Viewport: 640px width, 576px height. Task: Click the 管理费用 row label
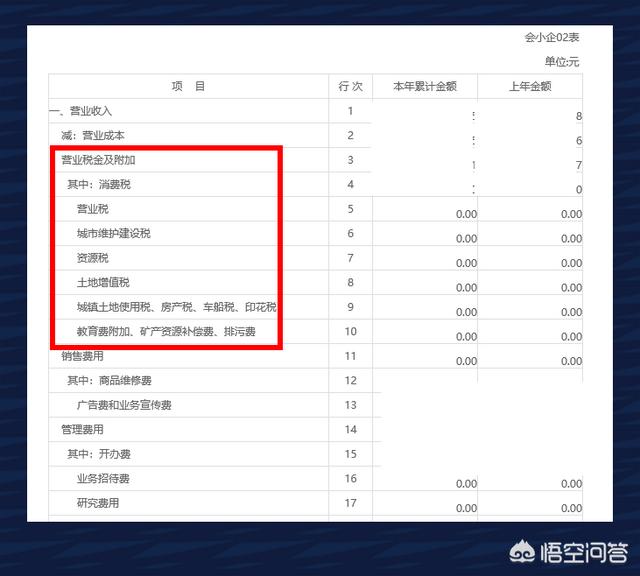click(82, 429)
